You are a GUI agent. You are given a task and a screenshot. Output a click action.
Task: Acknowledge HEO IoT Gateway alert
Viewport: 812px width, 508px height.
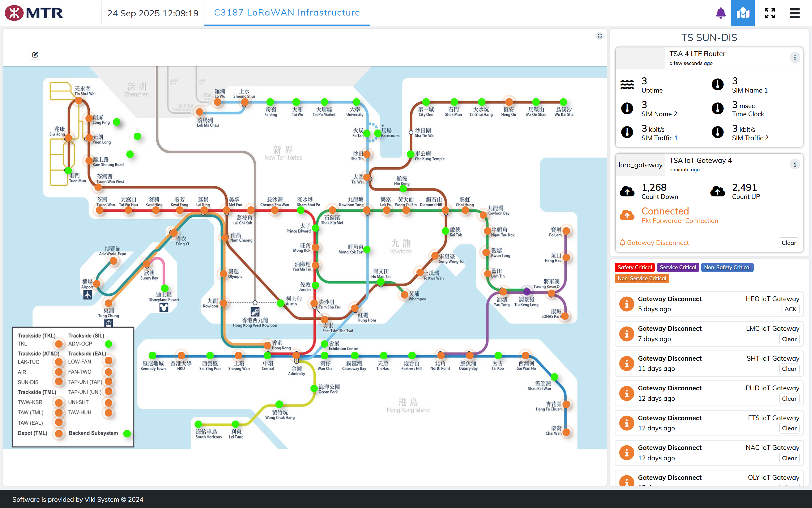pos(790,309)
